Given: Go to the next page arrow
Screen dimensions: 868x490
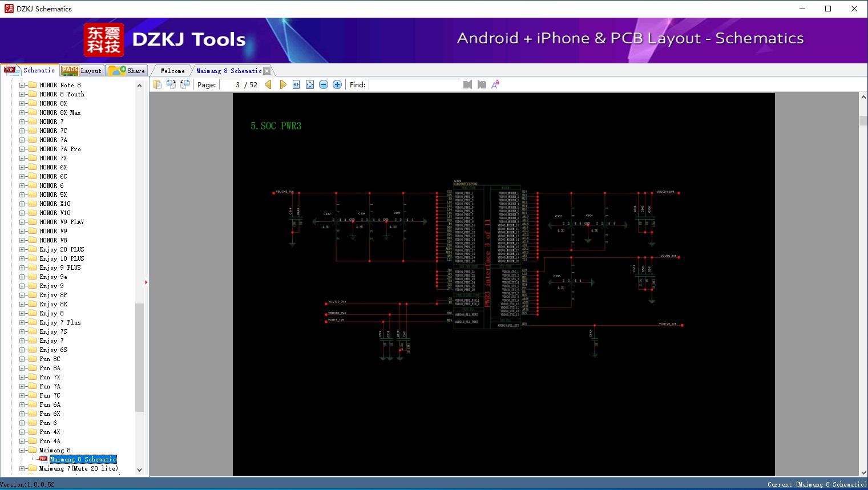Looking at the screenshot, I should click(283, 84).
